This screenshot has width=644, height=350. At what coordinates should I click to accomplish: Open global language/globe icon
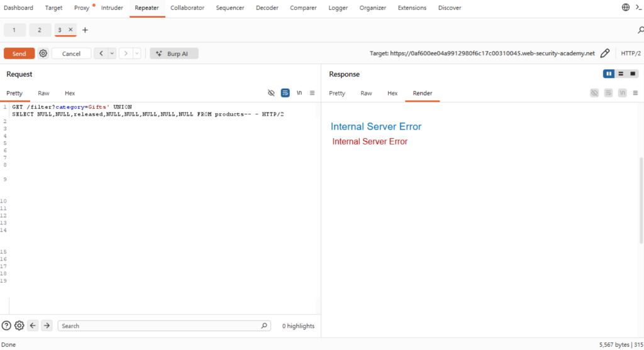point(626,8)
